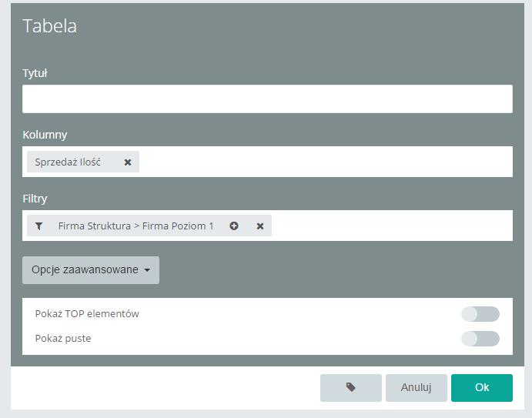Confirm the table with Ok
The image size is (532, 418).
point(482,387)
